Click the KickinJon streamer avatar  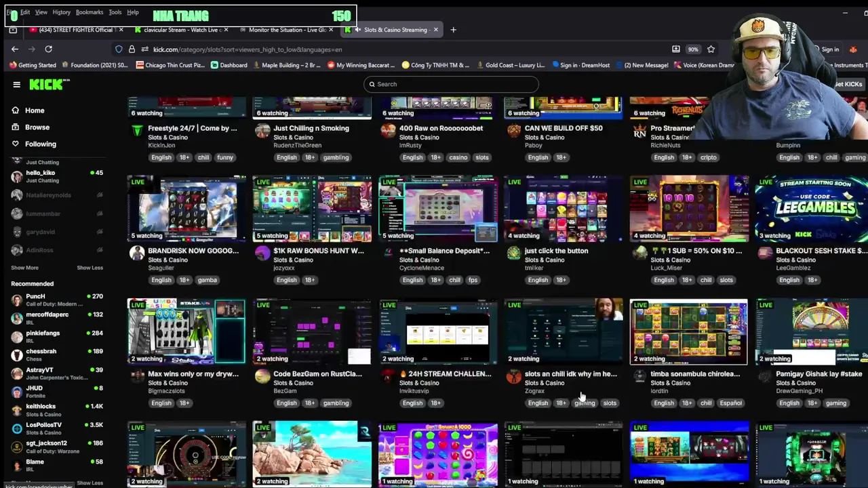point(137,131)
